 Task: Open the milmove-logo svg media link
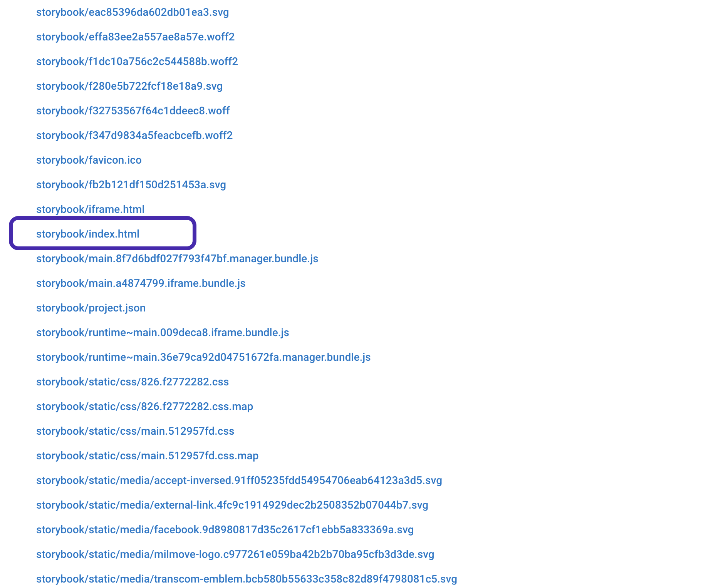coord(235,554)
